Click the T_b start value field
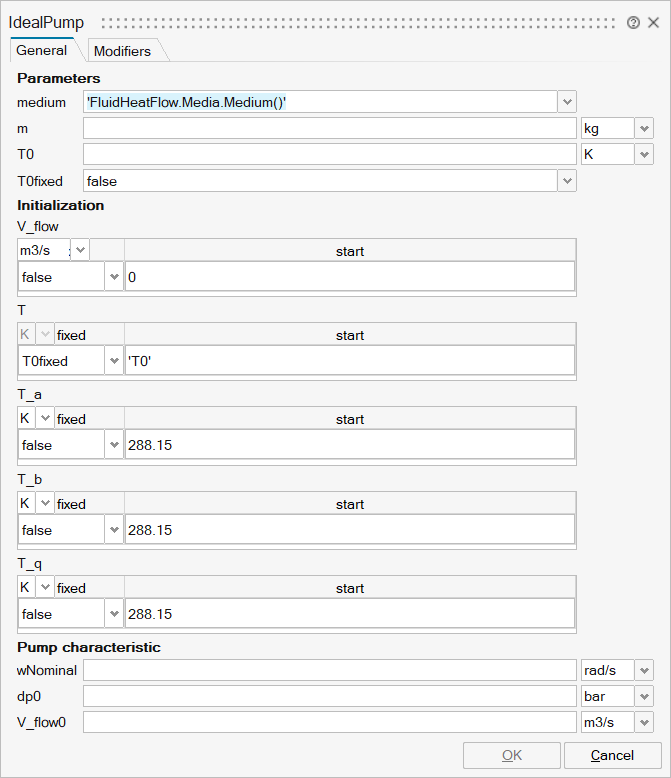 (349, 530)
